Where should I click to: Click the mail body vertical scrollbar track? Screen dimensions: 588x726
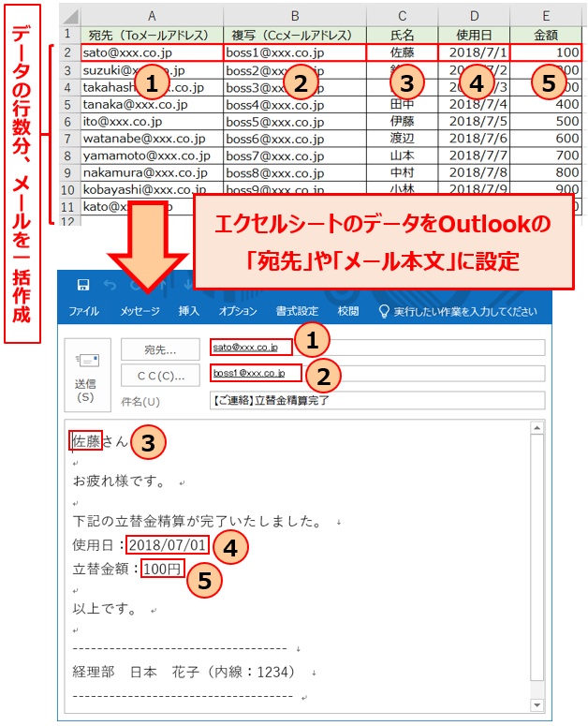pos(537,566)
